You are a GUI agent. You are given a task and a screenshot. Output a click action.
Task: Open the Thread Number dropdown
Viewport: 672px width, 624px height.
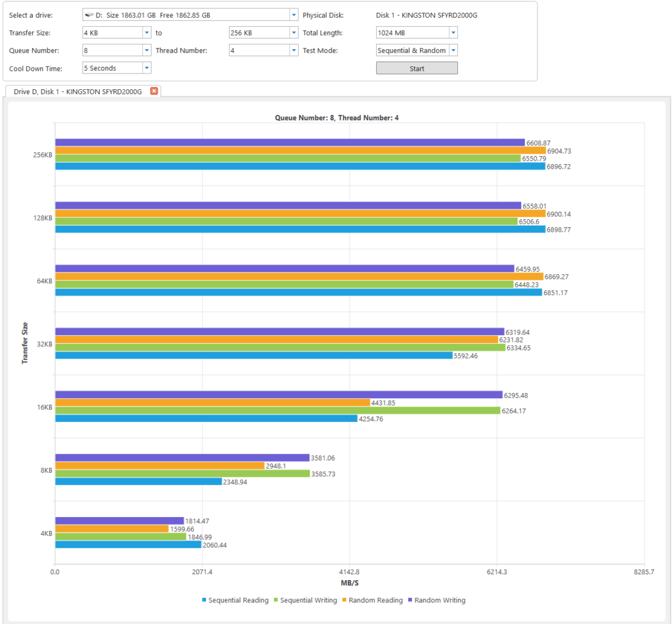click(x=293, y=50)
